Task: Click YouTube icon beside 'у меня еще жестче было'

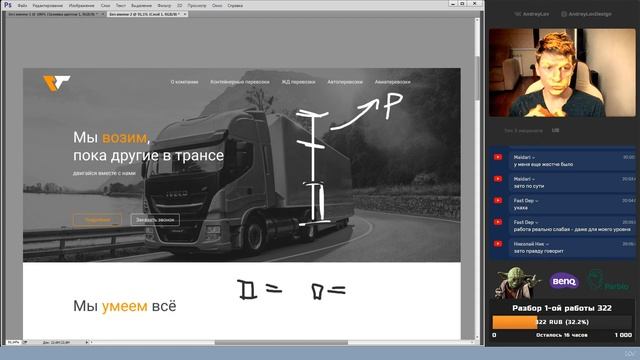Action: [498, 157]
